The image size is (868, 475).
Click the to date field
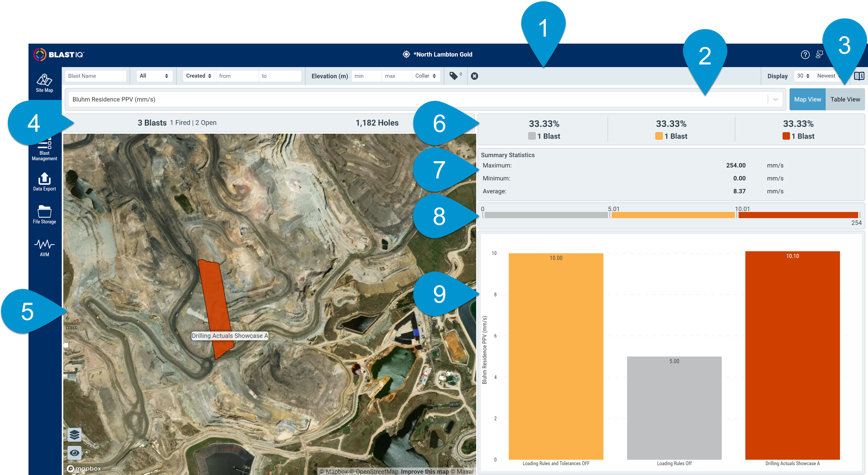280,76
